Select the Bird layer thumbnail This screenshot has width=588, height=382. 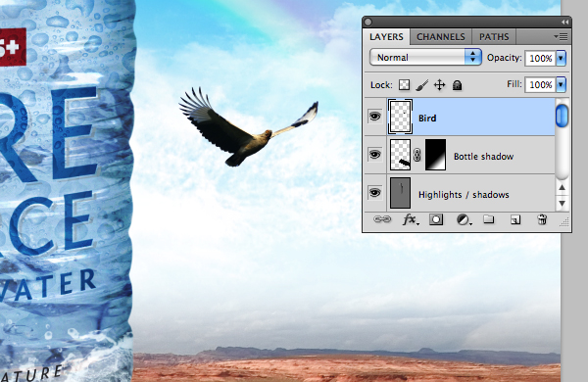pyautogui.click(x=400, y=117)
